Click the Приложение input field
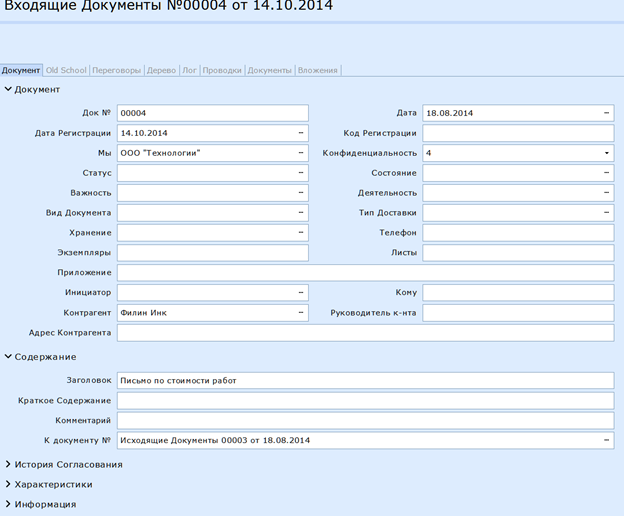 point(365,273)
